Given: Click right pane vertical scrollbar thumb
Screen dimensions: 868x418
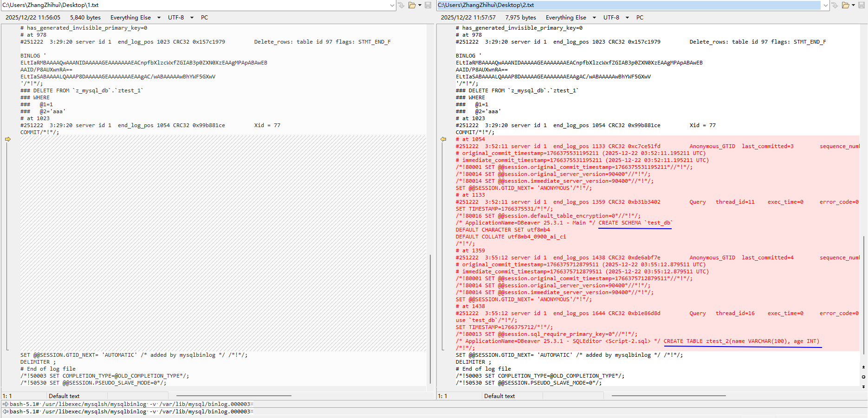Looking at the screenshot, I should coord(863,295).
